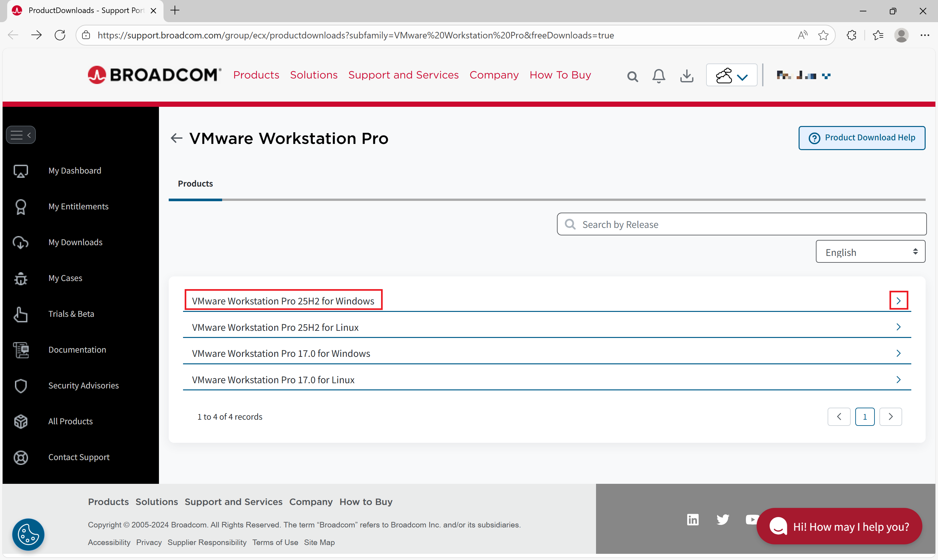Open the English language dropdown

tap(870, 252)
